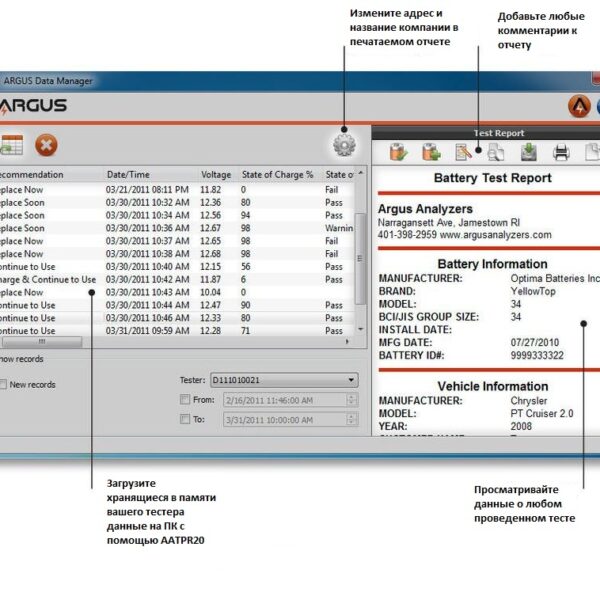Sort by State of Charge % header
600x600 pixels.
click(277, 174)
